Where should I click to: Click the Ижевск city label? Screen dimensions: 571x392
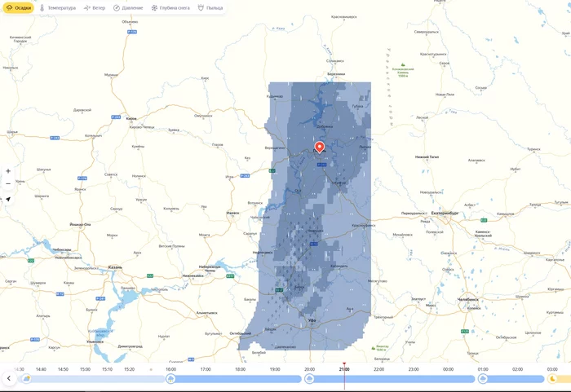pos(232,214)
